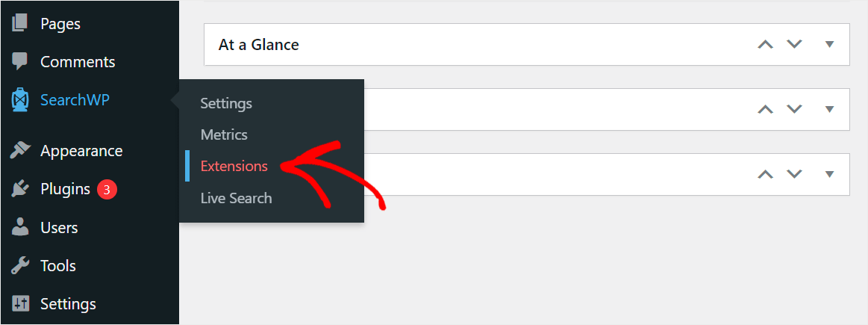Move At a Glance panel up
The height and width of the screenshot is (325, 868).
[x=765, y=44]
